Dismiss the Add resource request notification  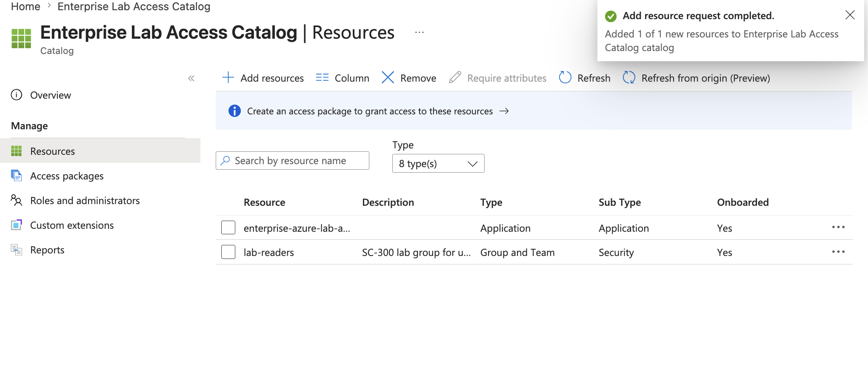pyautogui.click(x=850, y=15)
